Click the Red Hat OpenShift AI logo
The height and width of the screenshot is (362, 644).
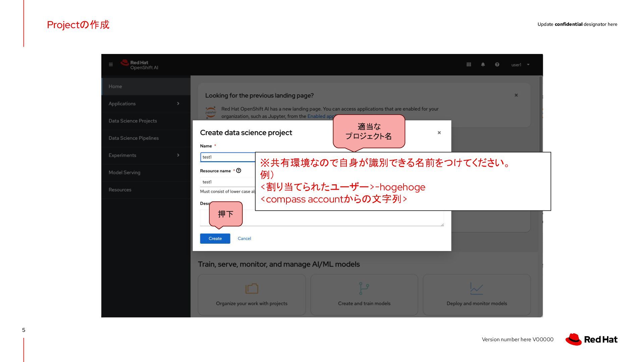coord(139,65)
